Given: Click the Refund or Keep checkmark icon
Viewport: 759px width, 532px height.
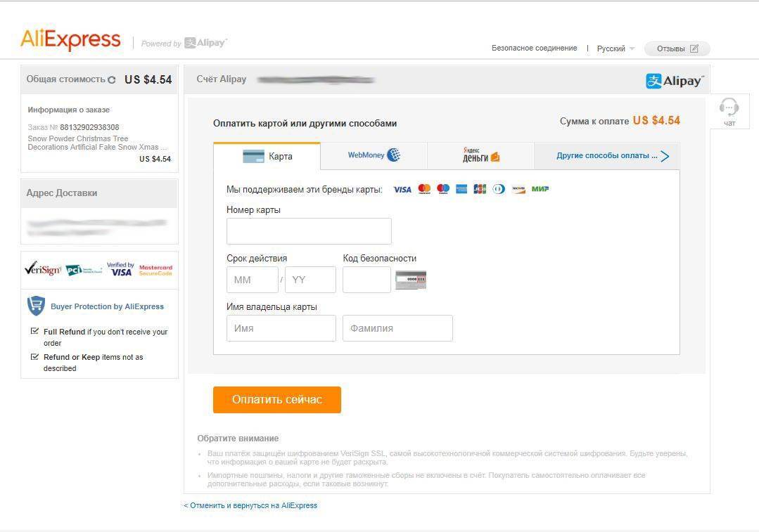Looking at the screenshot, I should point(34,357).
